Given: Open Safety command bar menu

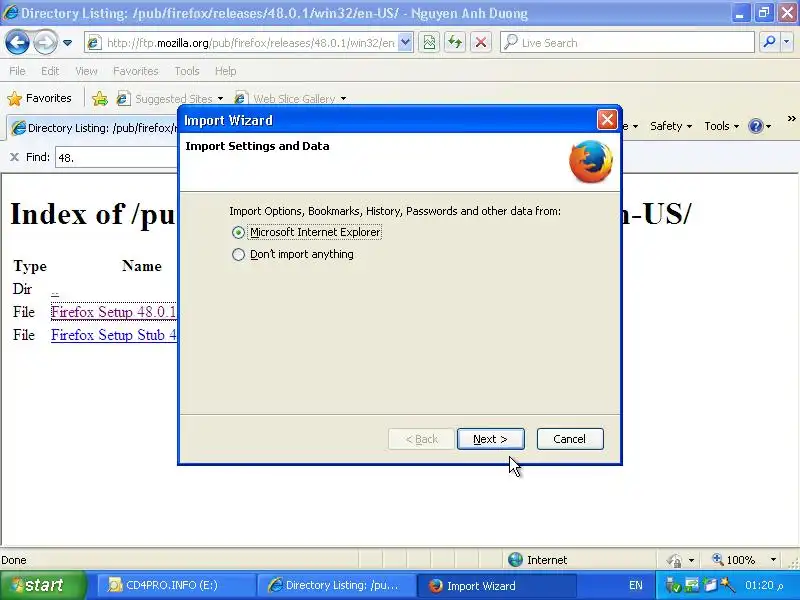Looking at the screenshot, I should [670, 126].
